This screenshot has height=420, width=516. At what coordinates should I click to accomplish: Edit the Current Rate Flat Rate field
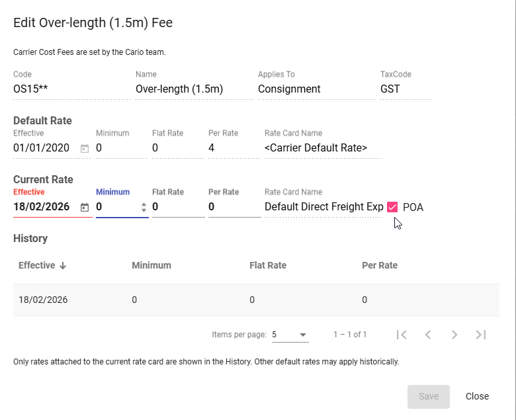point(179,207)
